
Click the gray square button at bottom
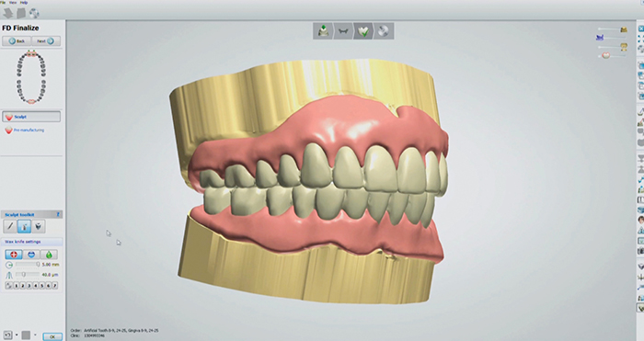click(26, 335)
